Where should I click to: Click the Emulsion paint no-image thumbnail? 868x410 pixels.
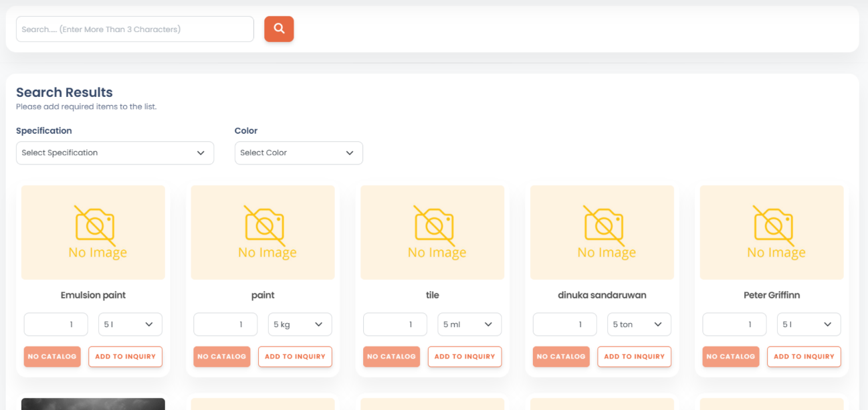point(93,233)
